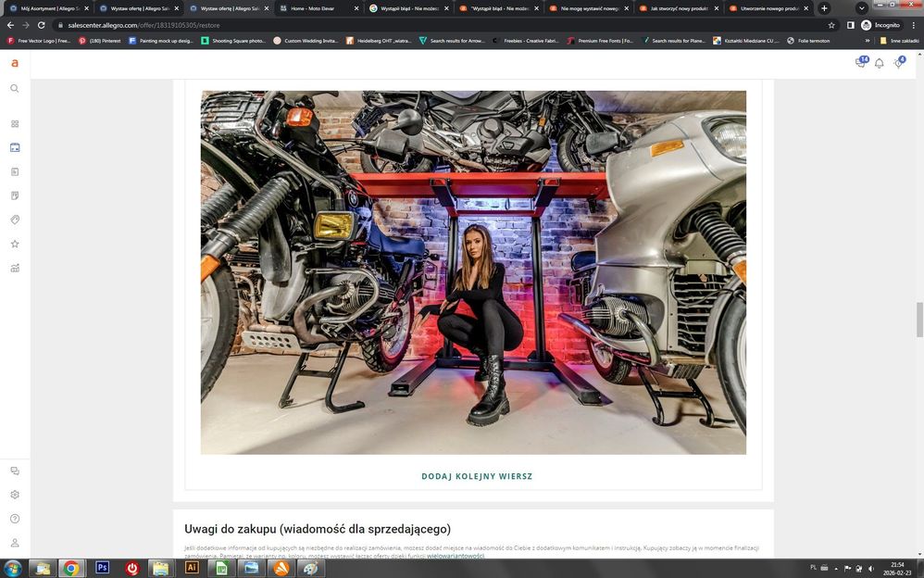The height and width of the screenshot is (578, 924).
Task: Click the DODAJ KOLEJNY WIERSZ button
Action: click(477, 476)
